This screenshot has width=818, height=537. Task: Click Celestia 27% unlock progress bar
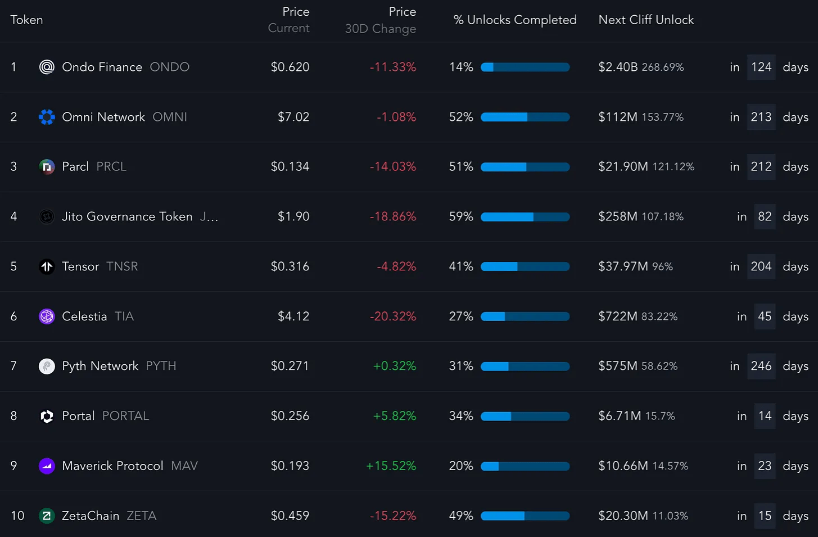(x=525, y=317)
